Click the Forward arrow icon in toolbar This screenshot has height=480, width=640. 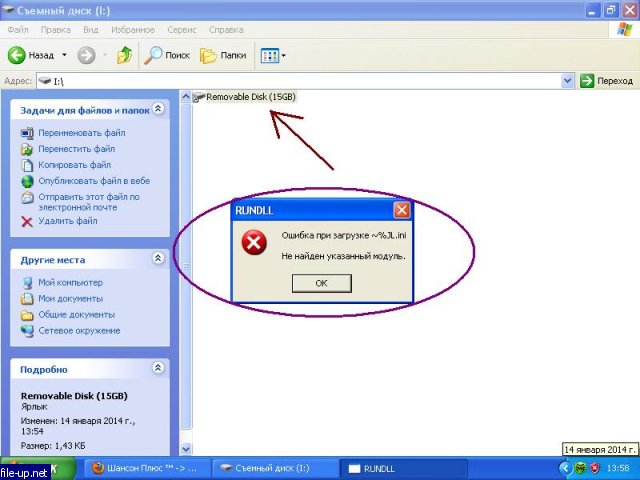point(86,55)
